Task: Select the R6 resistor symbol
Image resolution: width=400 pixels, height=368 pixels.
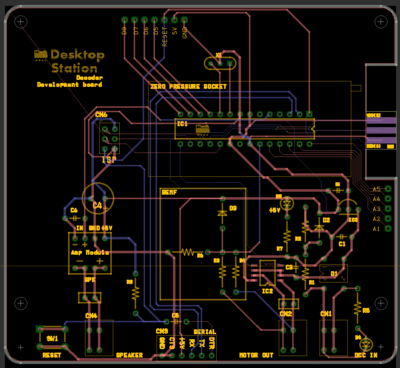Action: coord(188,252)
